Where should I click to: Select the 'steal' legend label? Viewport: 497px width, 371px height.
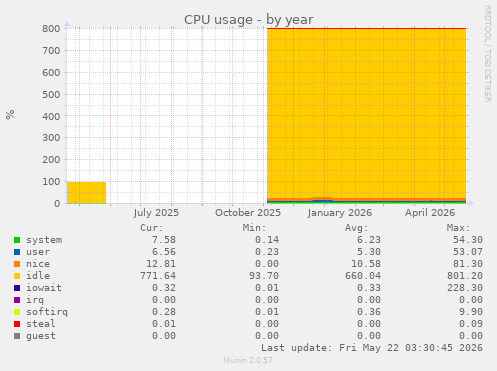pyautogui.click(x=41, y=324)
